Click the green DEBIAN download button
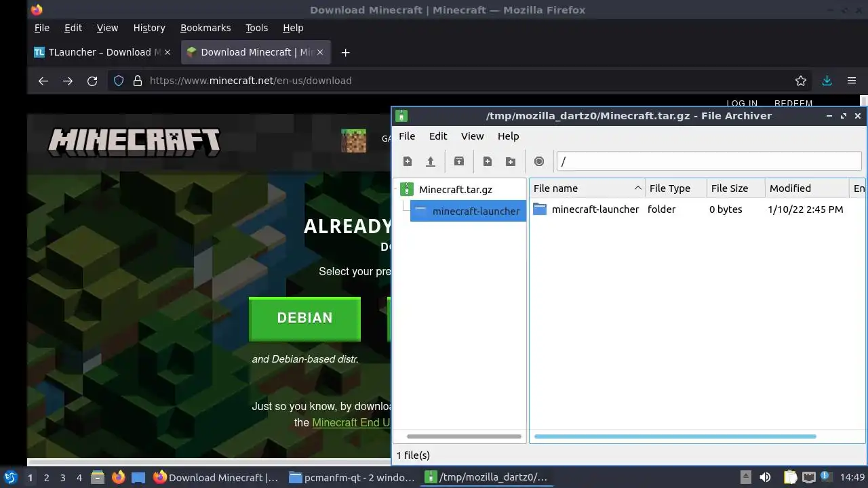Viewport: 868px width, 488px height. coord(304,318)
